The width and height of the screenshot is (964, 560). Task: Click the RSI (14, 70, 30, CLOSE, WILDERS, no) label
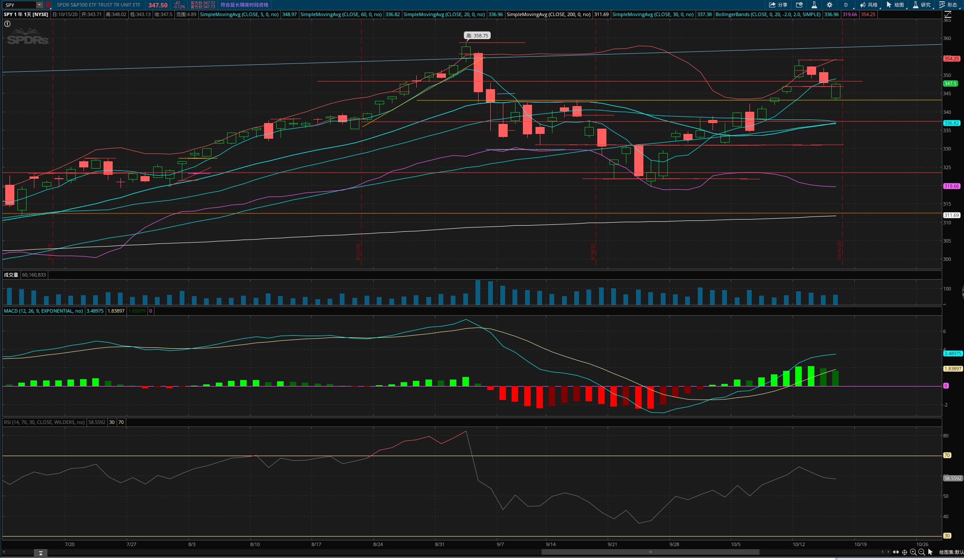tap(44, 422)
